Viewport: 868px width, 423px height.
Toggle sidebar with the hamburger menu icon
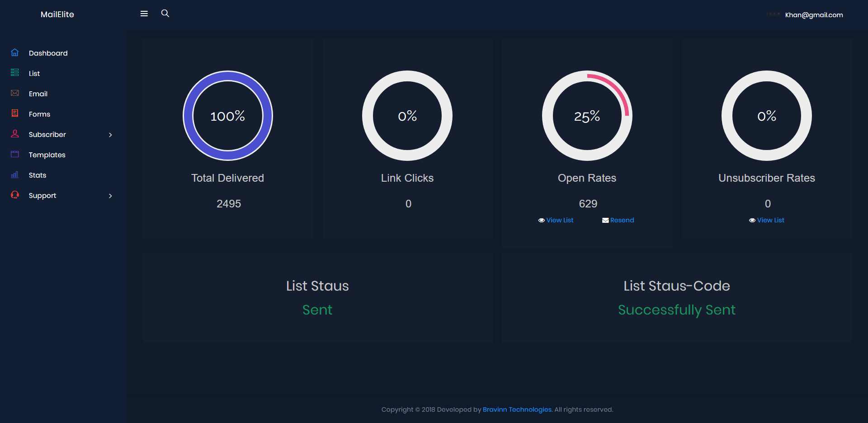(x=144, y=14)
